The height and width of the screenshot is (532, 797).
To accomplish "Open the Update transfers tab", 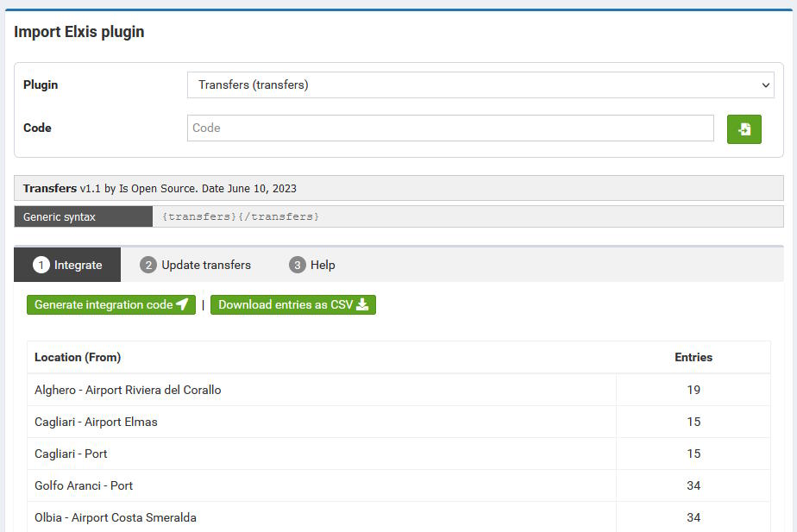I will click(195, 265).
